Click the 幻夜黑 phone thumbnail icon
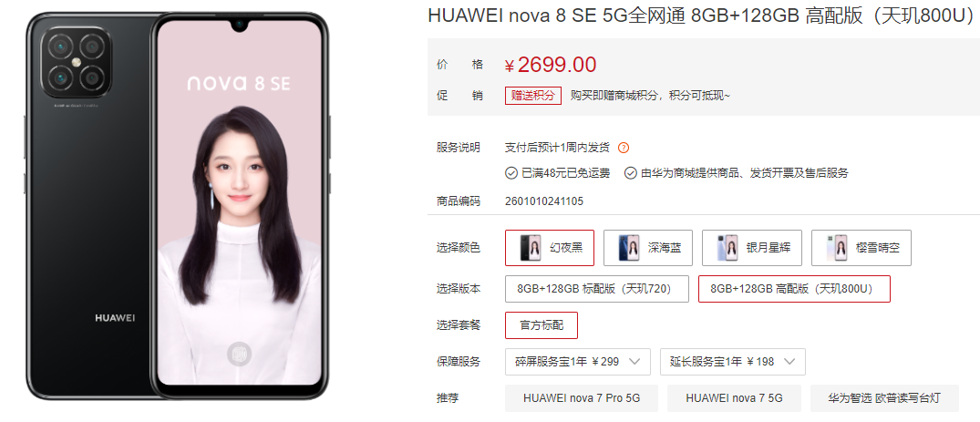 (x=531, y=248)
